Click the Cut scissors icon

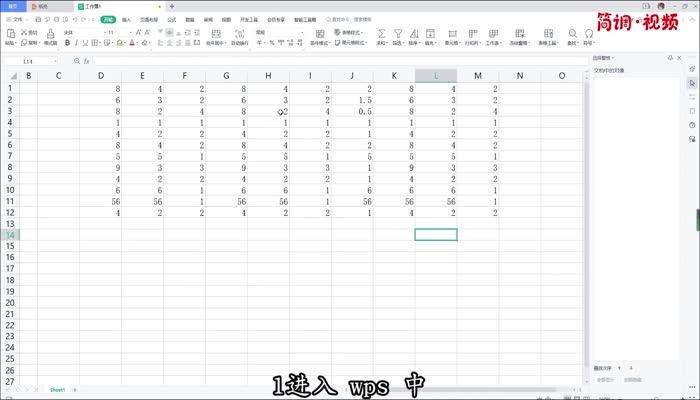24,32
